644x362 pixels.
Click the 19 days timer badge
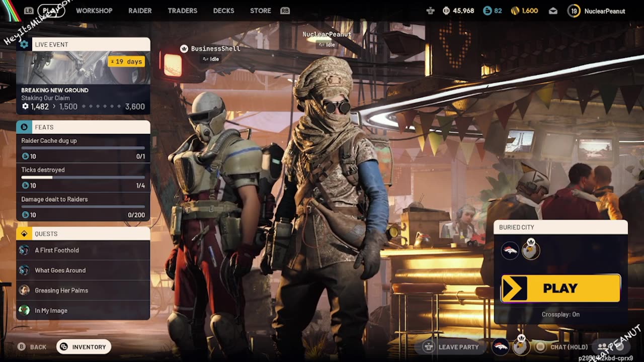pos(126,61)
